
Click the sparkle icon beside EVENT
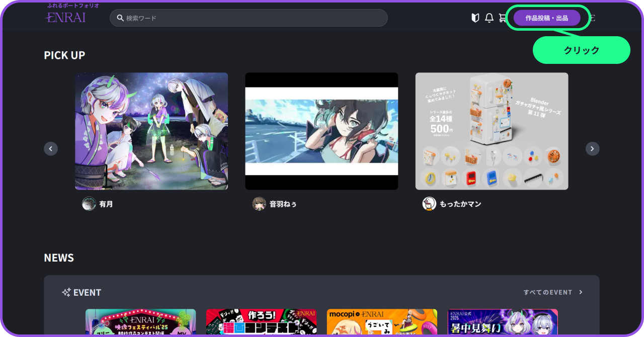click(x=66, y=292)
